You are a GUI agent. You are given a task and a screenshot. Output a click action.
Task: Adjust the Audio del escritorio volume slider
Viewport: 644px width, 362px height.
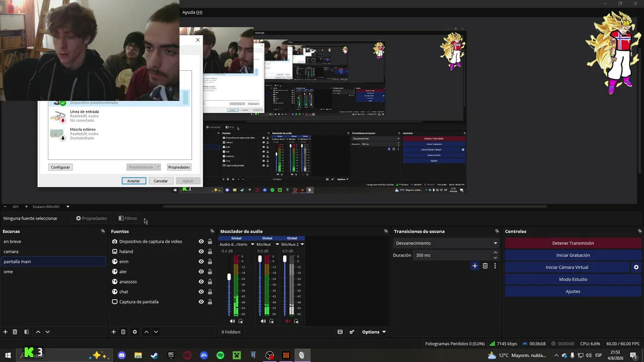(229, 277)
